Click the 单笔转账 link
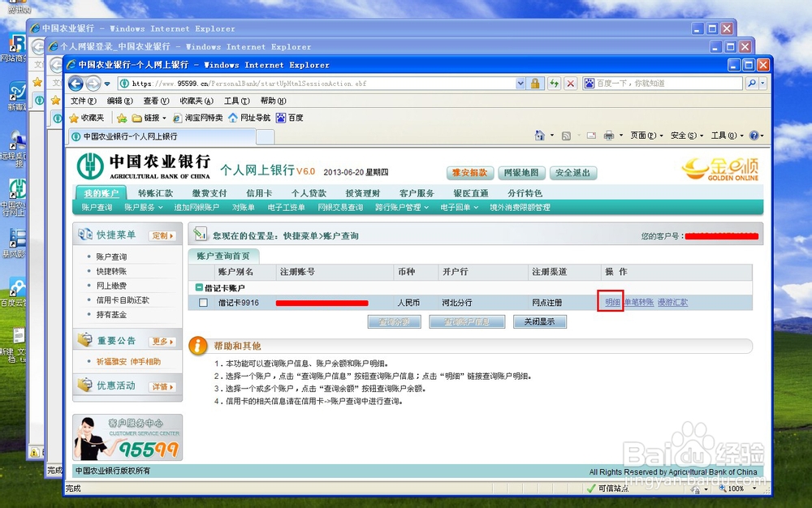Screen dimensions: 812x508 pyautogui.click(x=638, y=303)
